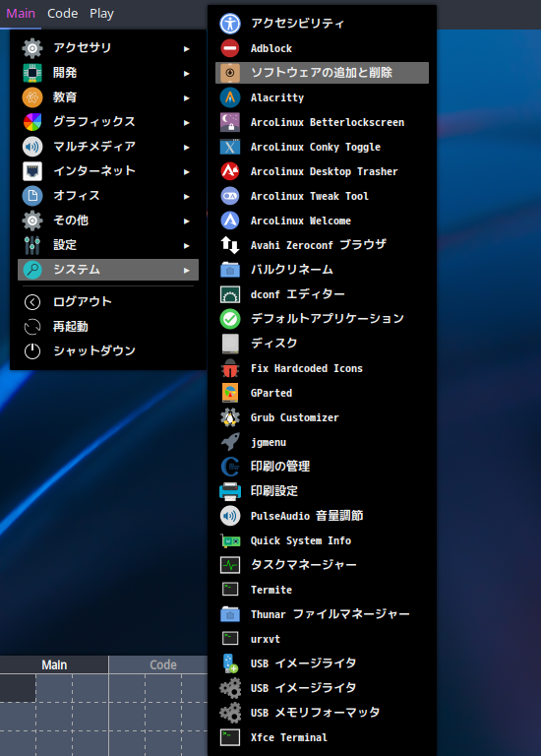
Task: Click the Fix Hardcoded Icons bug icon
Action: point(230,368)
